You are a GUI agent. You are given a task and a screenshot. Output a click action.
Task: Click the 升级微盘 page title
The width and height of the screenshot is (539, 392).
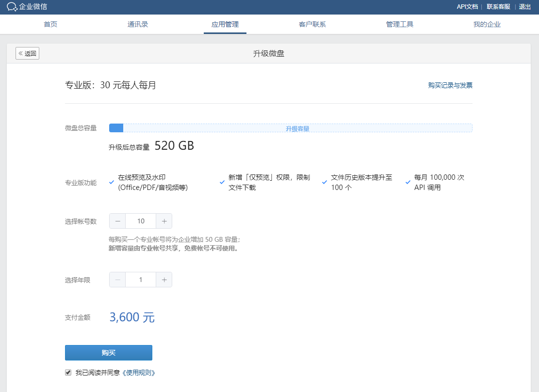[x=269, y=54]
